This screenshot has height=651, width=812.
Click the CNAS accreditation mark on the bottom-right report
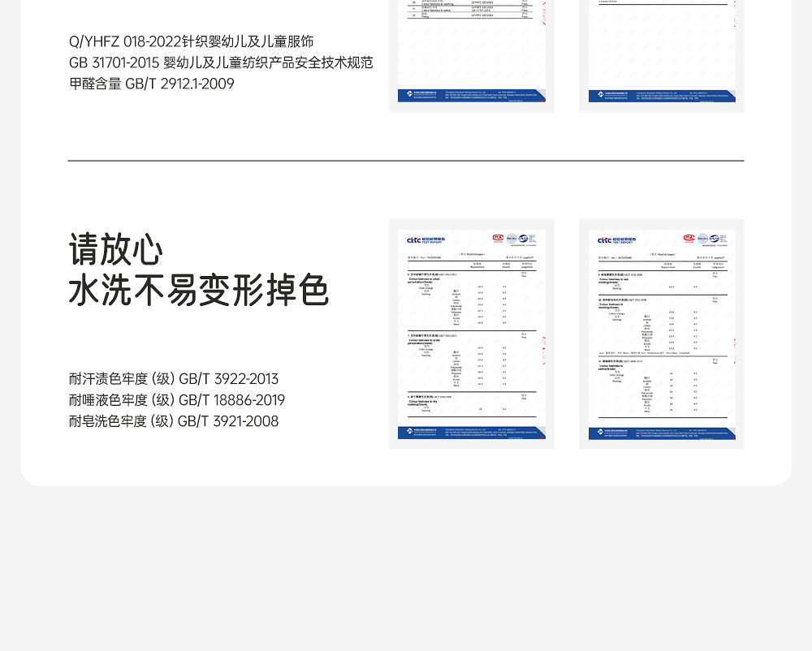[x=715, y=239]
